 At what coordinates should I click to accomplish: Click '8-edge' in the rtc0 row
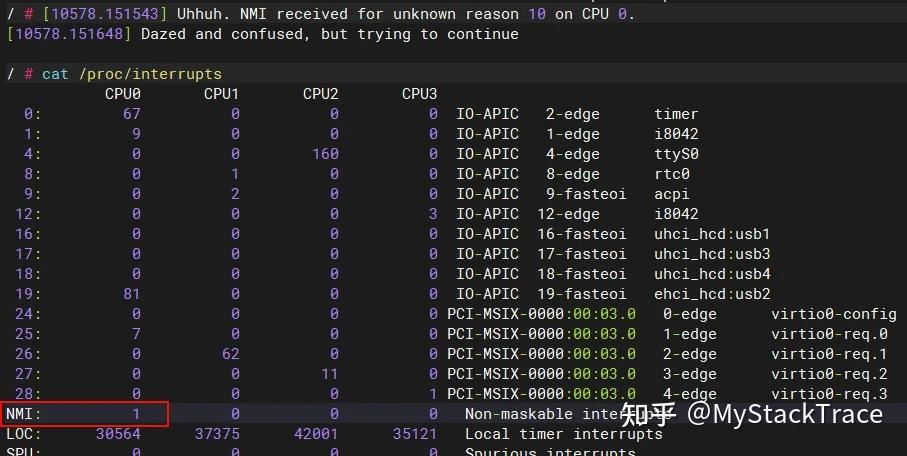(x=573, y=174)
